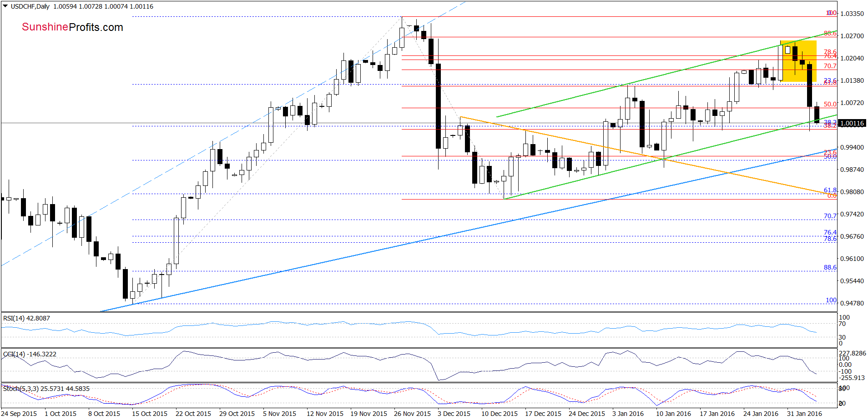The image size is (868, 420).
Task: Click the 0.97420 price axis label
Action: point(852,214)
